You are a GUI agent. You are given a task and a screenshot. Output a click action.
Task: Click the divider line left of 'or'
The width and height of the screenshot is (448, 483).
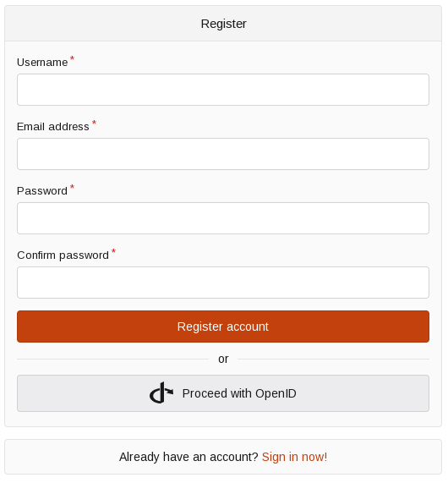(x=112, y=359)
